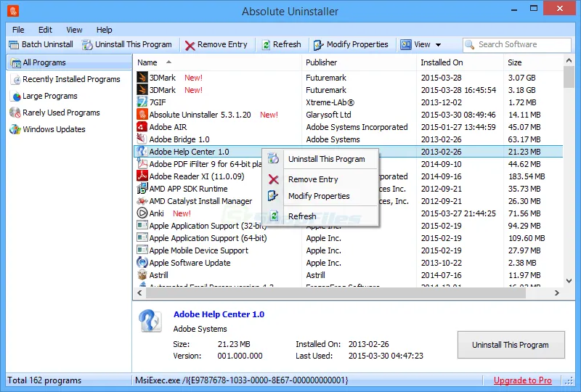Click the Refresh toolbar label
The height and width of the screenshot is (392, 581).
(287, 44)
